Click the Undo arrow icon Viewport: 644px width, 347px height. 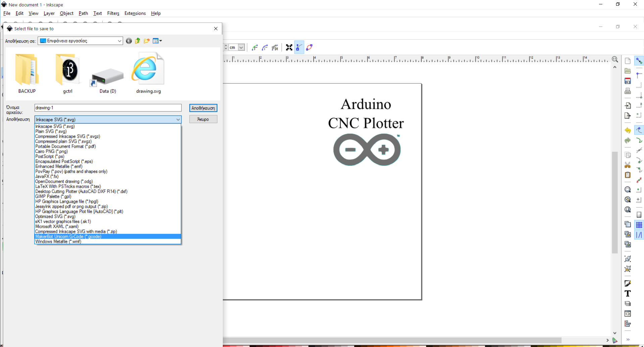pyautogui.click(x=627, y=130)
